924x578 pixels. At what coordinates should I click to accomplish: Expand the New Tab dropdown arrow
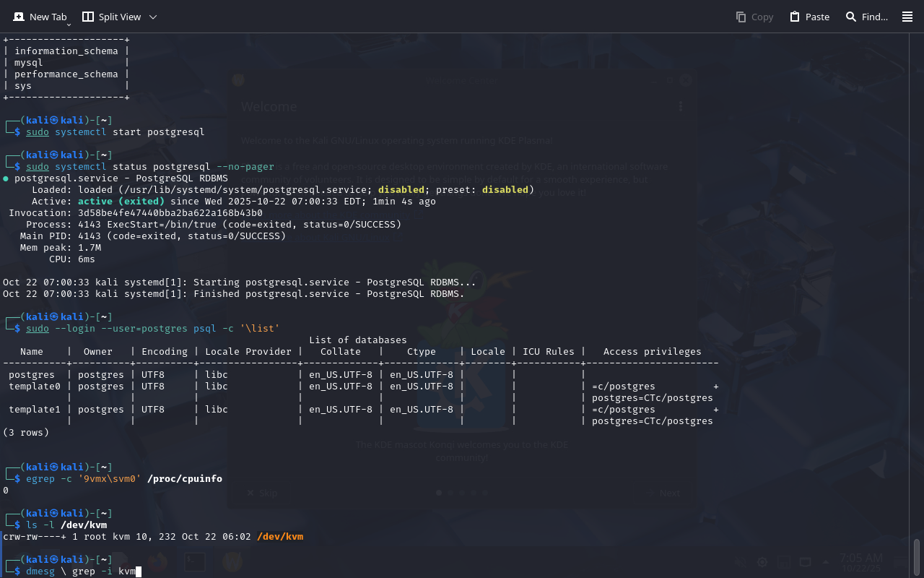click(69, 25)
